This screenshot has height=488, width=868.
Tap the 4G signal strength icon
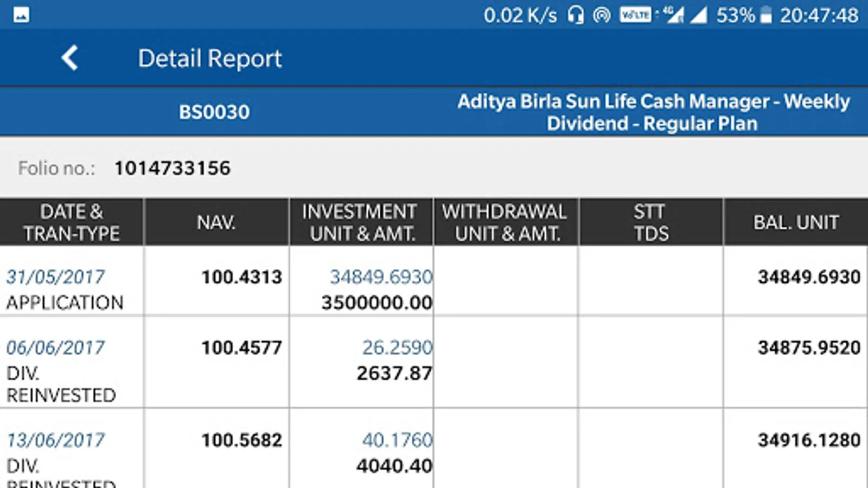point(673,15)
